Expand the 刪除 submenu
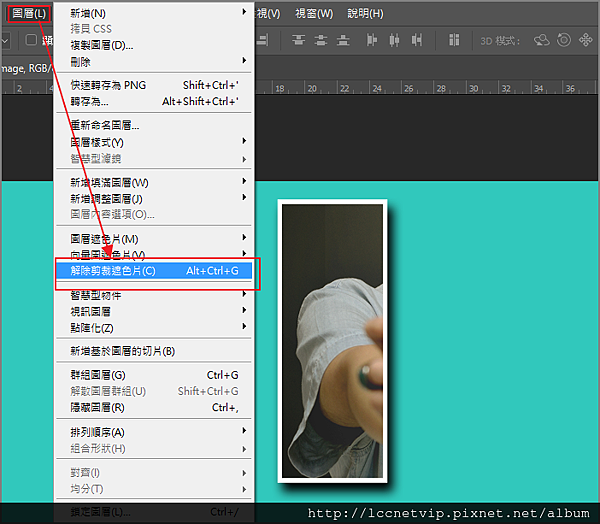 [153, 61]
